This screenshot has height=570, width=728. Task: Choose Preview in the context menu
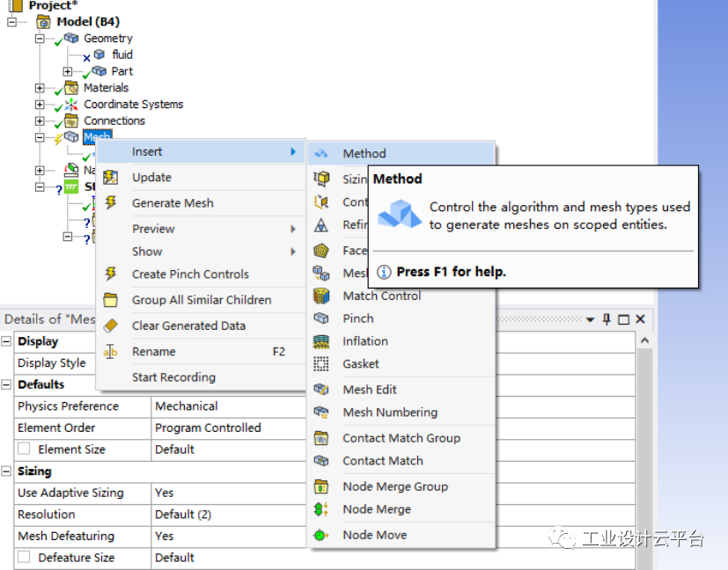[201, 229]
